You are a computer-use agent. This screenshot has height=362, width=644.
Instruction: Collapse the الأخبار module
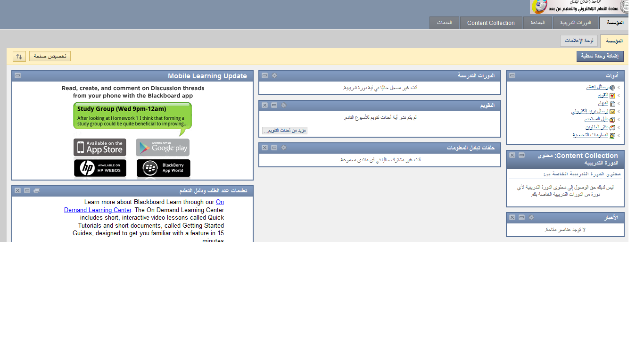click(x=522, y=217)
